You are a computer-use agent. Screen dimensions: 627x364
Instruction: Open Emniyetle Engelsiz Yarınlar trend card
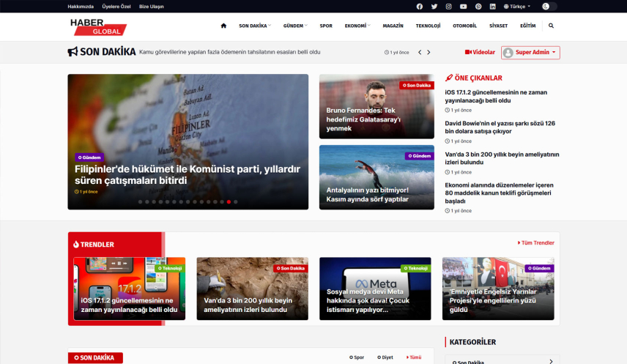[498, 289]
